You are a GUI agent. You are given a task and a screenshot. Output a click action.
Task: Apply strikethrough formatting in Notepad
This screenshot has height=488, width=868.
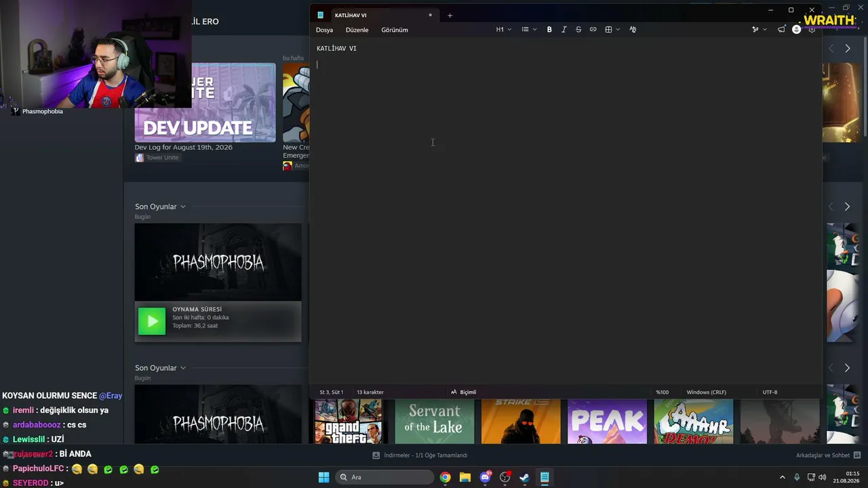click(x=578, y=30)
